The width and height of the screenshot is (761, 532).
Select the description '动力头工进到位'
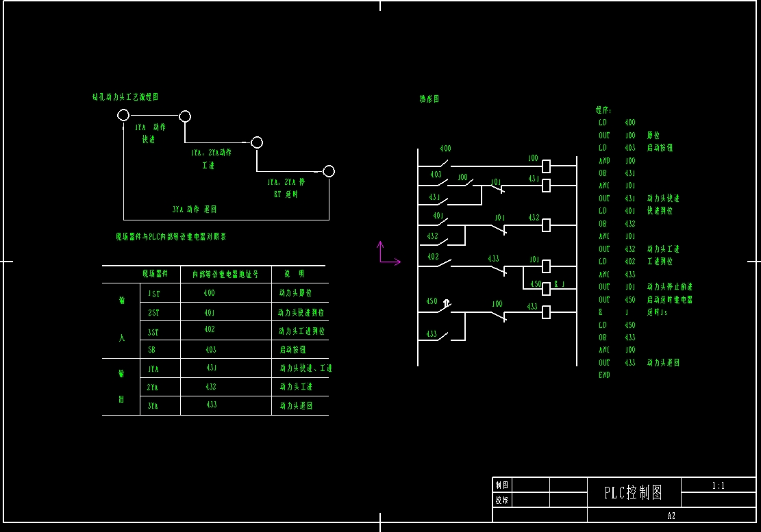(301, 331)
